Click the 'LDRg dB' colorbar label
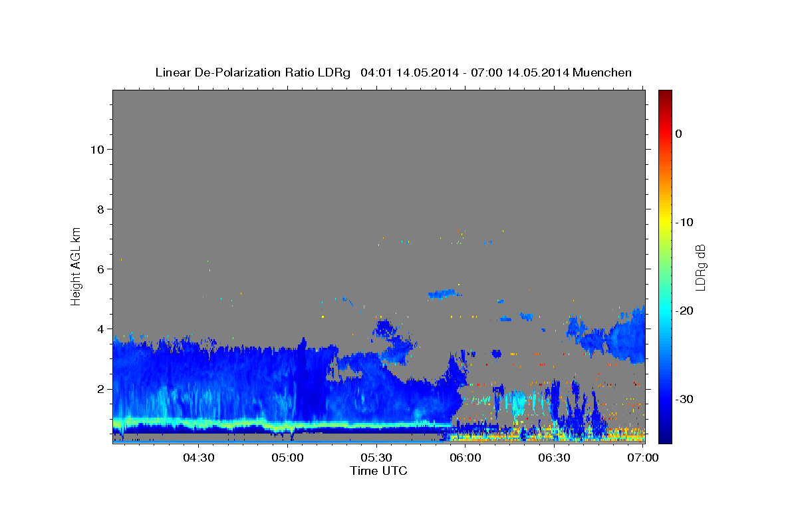798x532 pixels. [x=700, y=267]
